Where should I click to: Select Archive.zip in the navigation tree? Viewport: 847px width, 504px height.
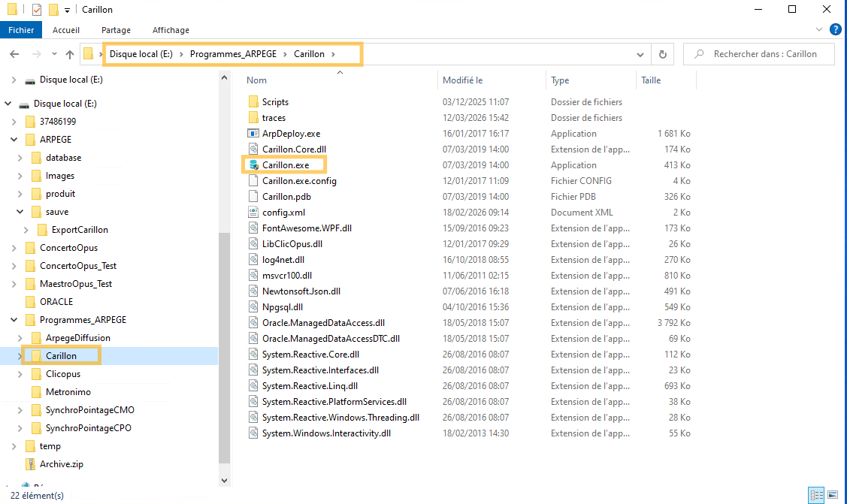(x=61, y=464)
